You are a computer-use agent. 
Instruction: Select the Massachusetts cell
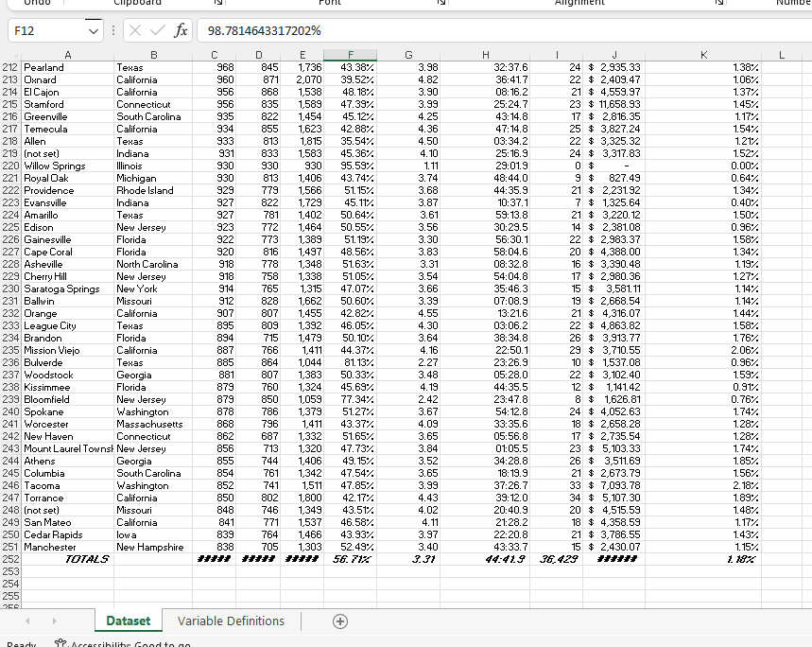(x=153, y=424)
